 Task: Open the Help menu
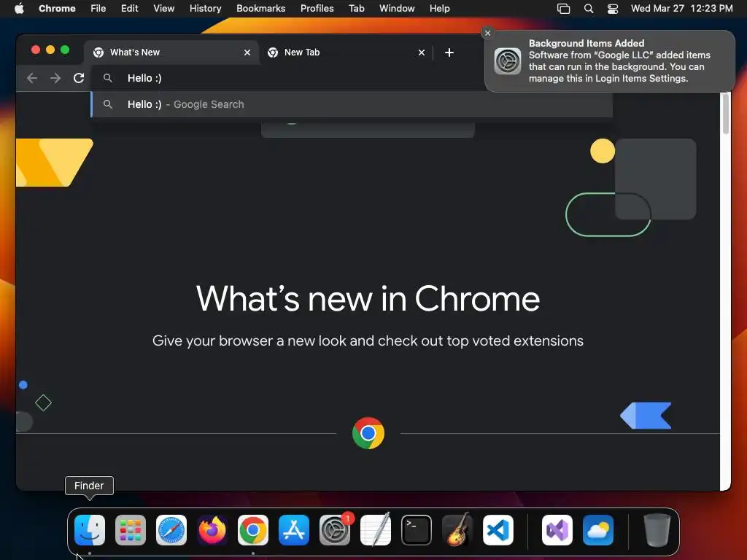(x=439, y=9)
